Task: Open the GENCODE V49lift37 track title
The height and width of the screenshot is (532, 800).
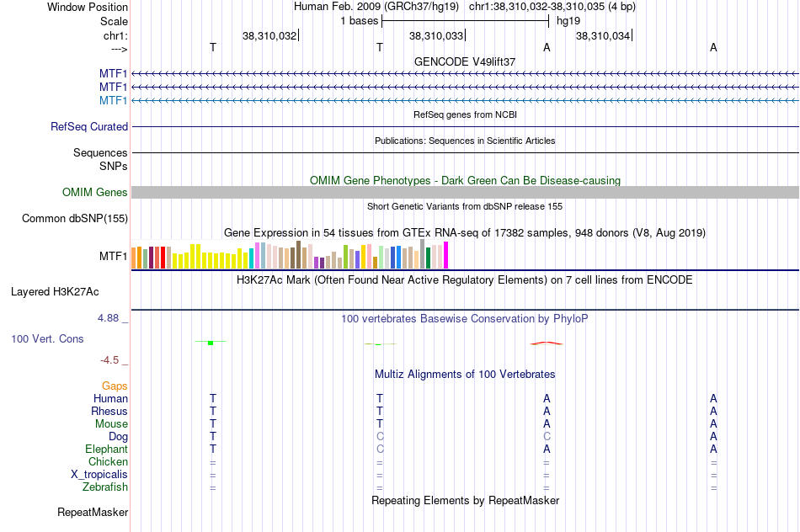Action: (465, 61)
